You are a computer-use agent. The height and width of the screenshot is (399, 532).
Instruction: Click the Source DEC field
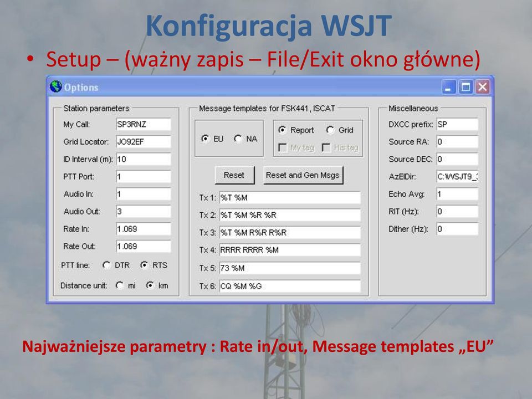click(457, 159)
